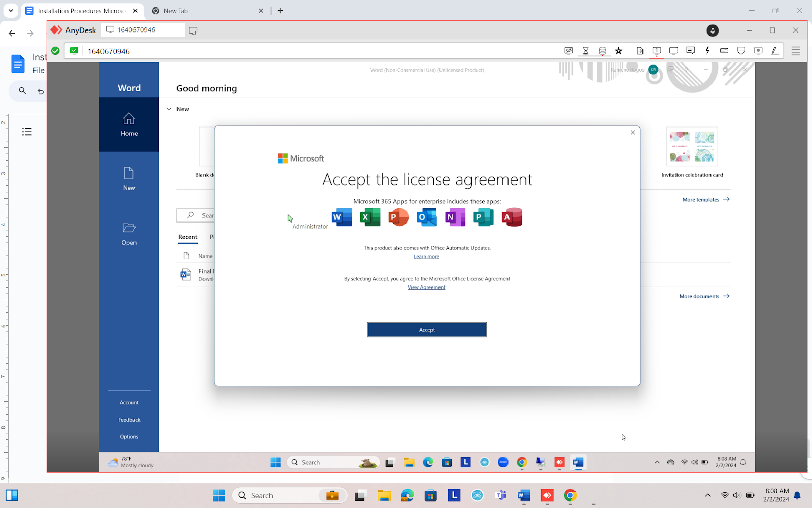
Task: Open remote weather widget 78°F
Action: click(x=131, y=462)
